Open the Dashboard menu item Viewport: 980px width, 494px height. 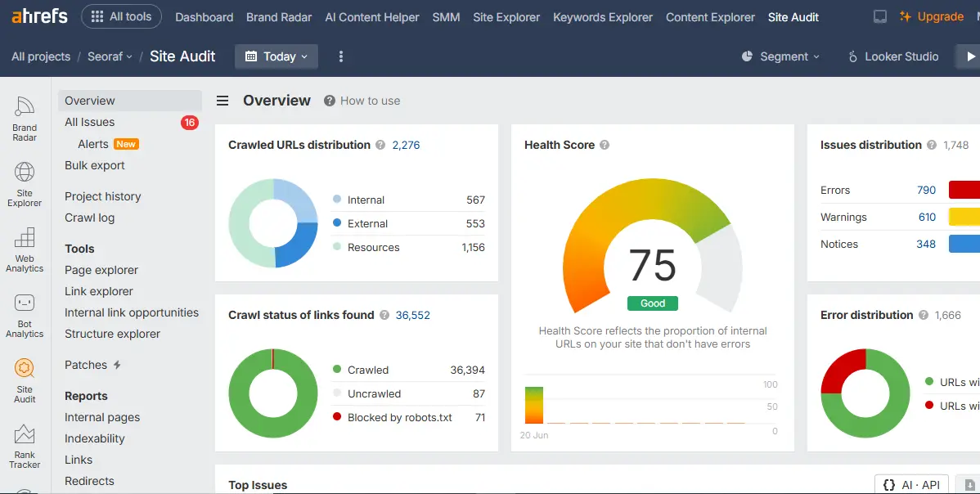tap(205, 17)
